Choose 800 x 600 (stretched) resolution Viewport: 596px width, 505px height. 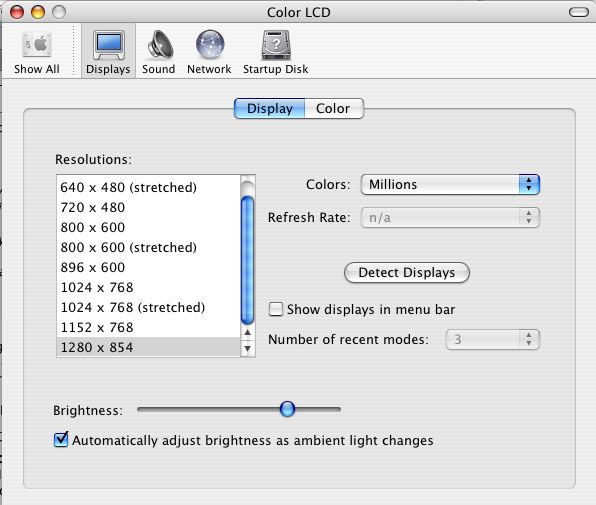[148, 247]
